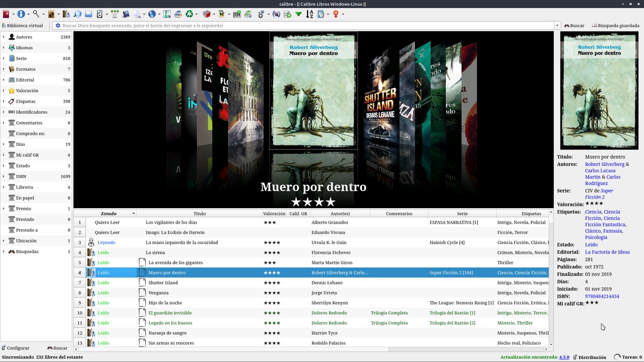Click the green downward triangle toolbar icon
Screen dimensions: 644x362
point(299,14)
